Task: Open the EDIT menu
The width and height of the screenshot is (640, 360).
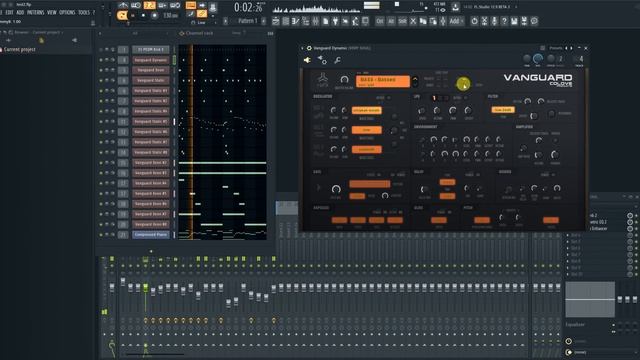Action: [9, 13]
